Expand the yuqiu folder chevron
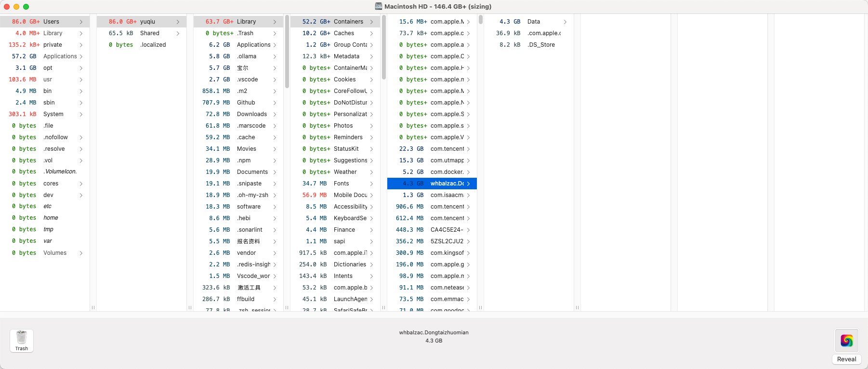 [x=178, y=22]
